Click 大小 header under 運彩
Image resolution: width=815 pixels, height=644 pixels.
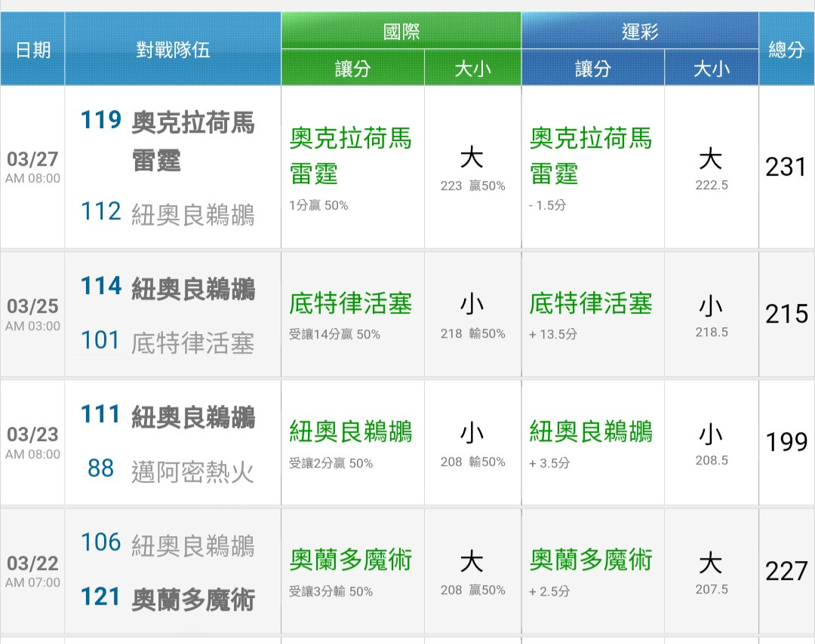click(x=712, y=69)
